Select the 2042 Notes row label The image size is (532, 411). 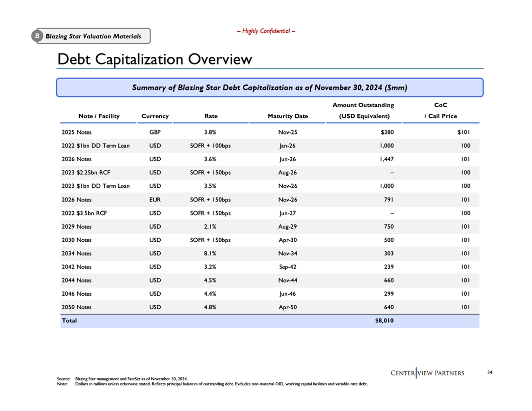tap(77, 267)
